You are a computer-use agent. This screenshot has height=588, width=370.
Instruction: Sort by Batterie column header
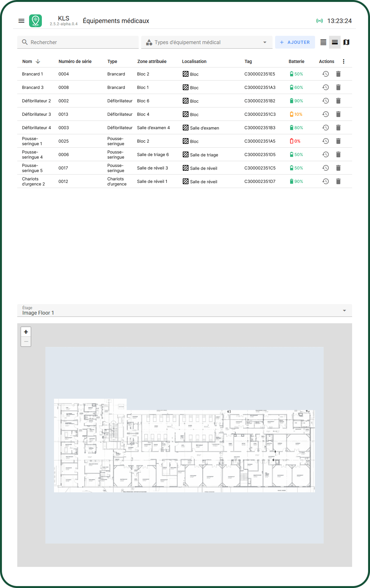[296, 61]
